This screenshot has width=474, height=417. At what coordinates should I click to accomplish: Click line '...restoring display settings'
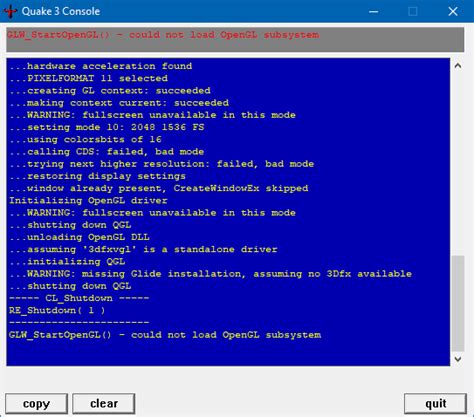click(x=97, y=176)
